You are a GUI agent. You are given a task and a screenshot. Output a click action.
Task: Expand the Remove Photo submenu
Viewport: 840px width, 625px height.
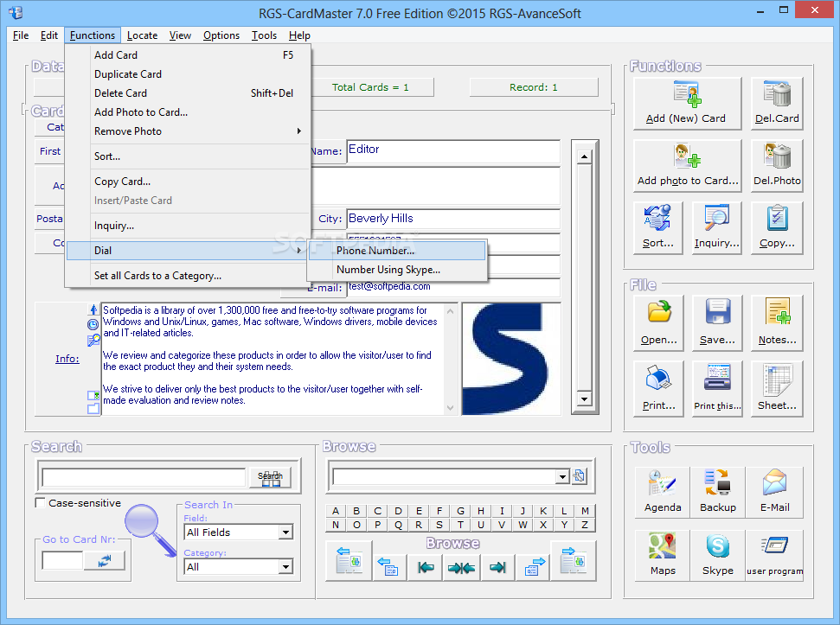click(188, 131)
